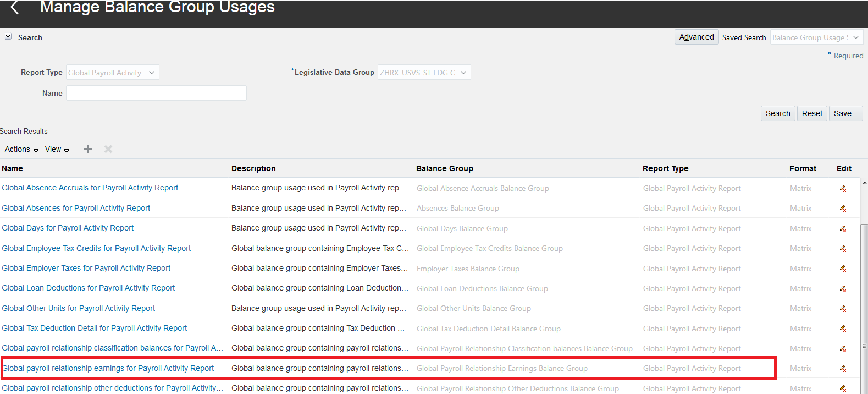This screenshot has height=394, width=868.
Task: Select 'Employer Taxes Balance Group' cell
Action: [468, 269]
